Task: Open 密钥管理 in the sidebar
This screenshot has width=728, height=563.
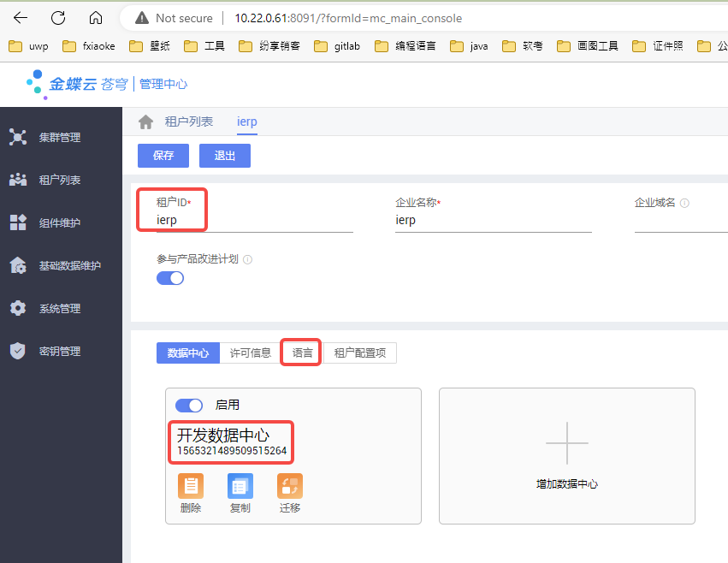Action: [x=61, y=351]
